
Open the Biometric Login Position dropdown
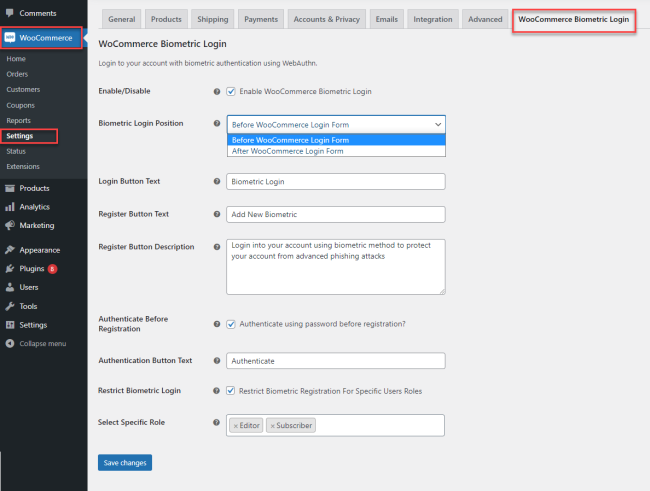(x=336, y=124)
